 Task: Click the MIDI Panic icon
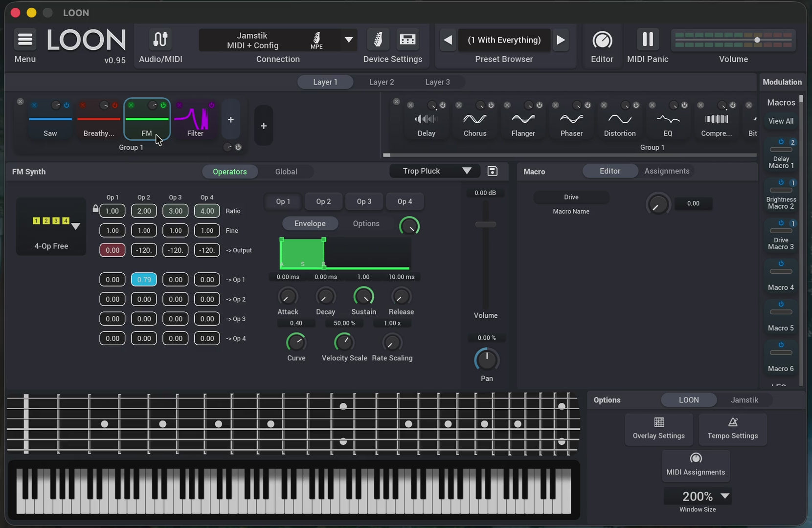648,39
